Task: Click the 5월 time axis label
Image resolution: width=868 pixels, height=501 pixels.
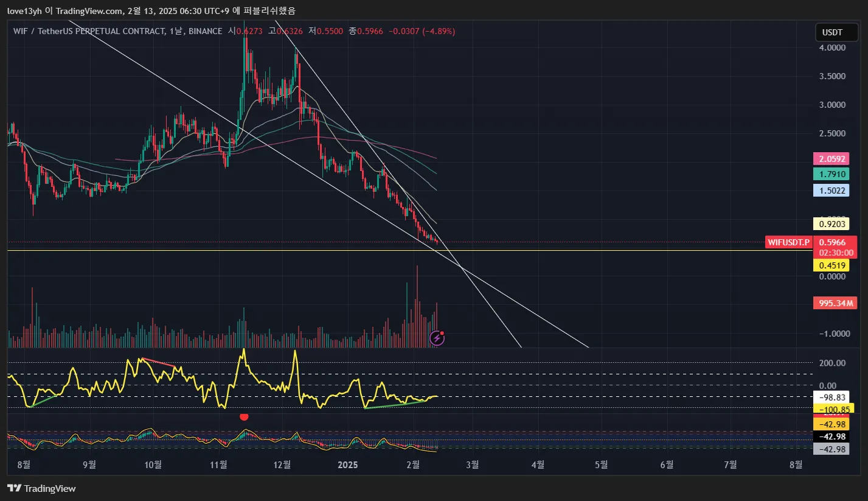Action: pos(601,465)
